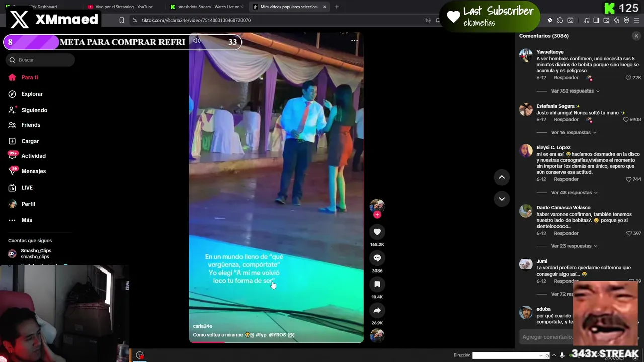Screen dimensions: 644x362
Task: Open the Explorar page
Action: tap(32, 94)
